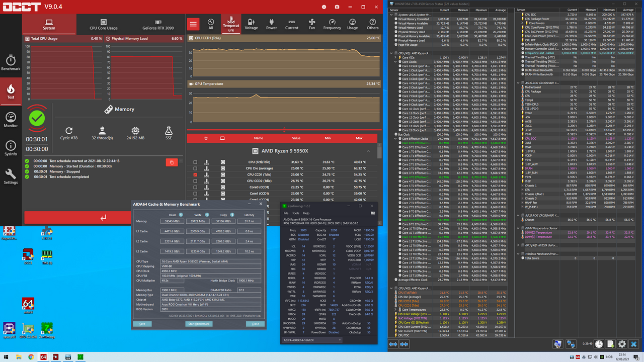
Task: Click the OCCT sensor list scrollbar
Action: [x=379, y=151]
